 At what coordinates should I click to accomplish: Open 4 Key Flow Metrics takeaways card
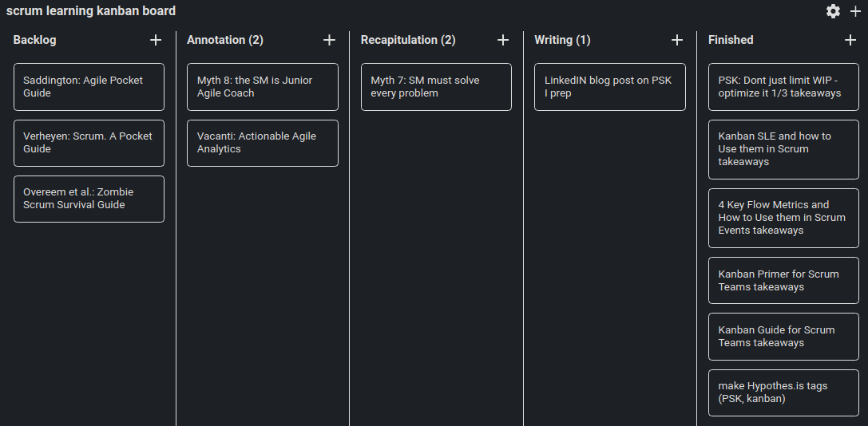783,218
